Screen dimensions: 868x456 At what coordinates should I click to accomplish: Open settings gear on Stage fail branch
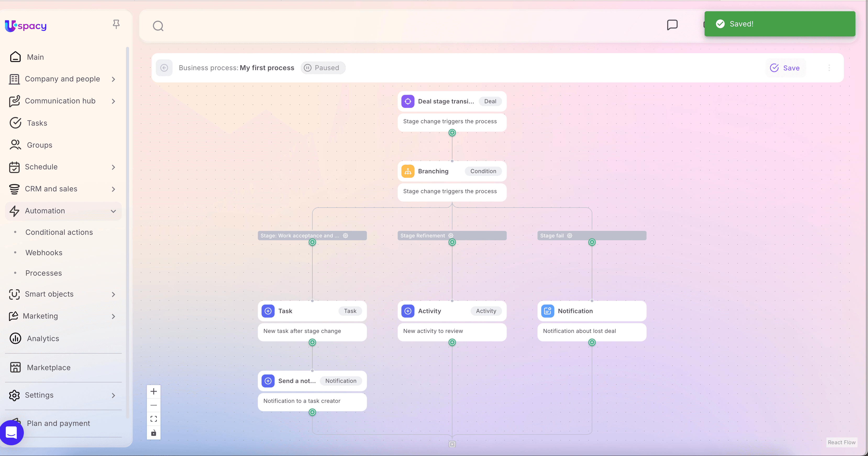[570, 235]
